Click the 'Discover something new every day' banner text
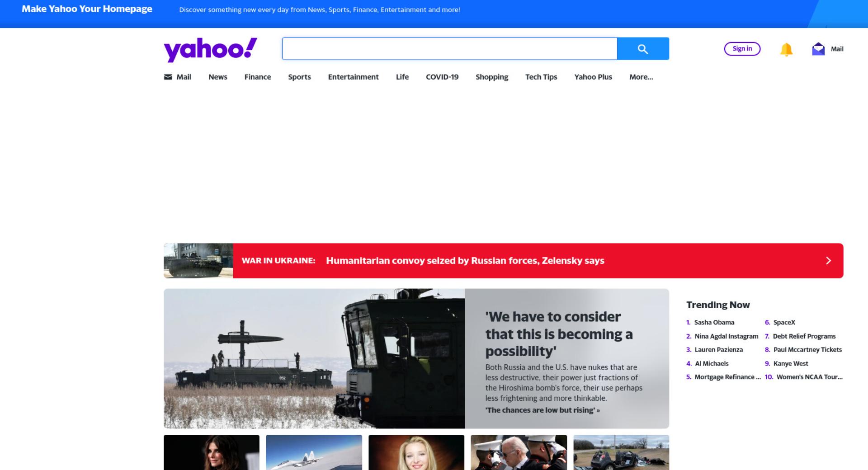 pyautogui.click(x=320, y=9)
